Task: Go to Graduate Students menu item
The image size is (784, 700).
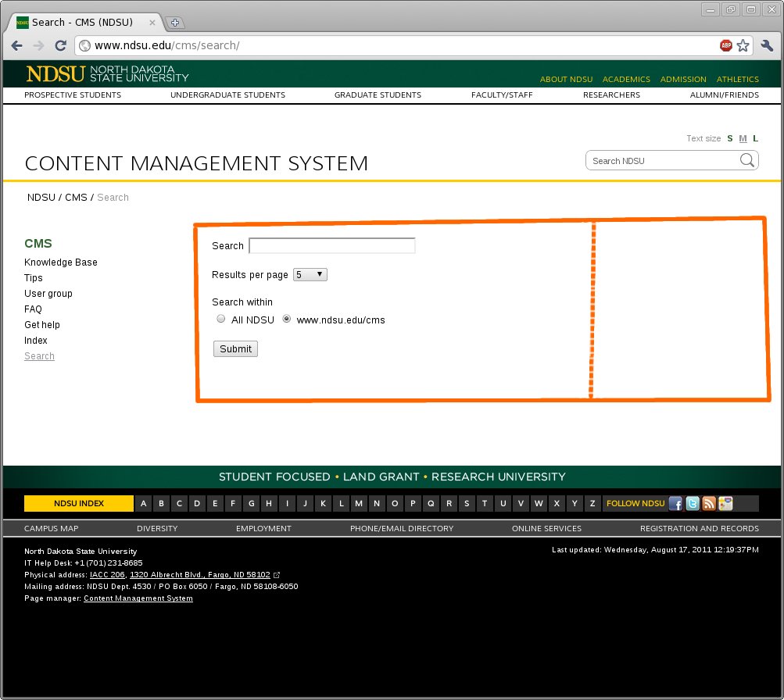Action: coord(378,95)
